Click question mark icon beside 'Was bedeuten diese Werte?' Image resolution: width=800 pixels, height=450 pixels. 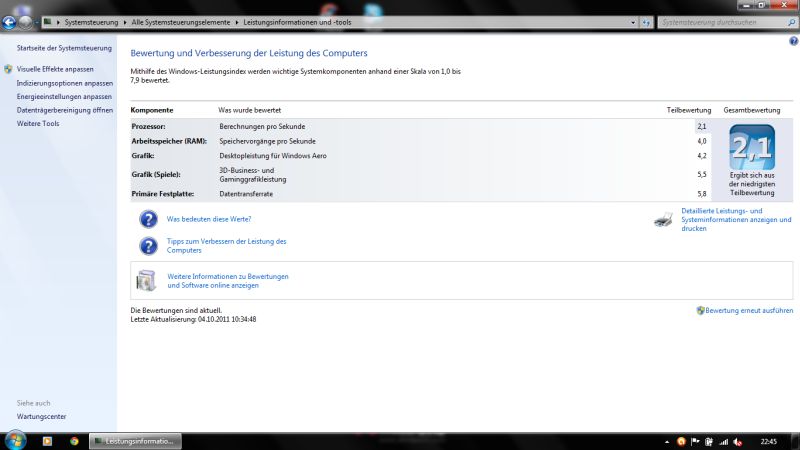point(148,219)
